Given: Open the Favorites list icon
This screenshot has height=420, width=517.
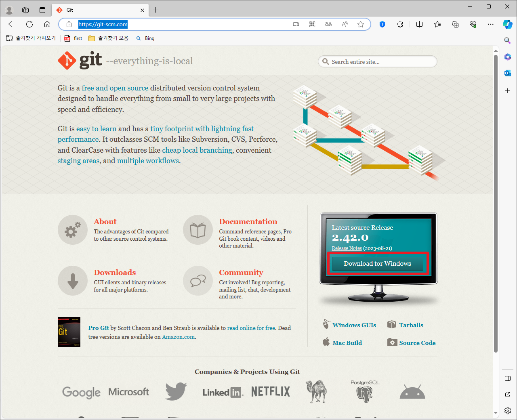Looking at the screenshot, I should click(437, 24).
